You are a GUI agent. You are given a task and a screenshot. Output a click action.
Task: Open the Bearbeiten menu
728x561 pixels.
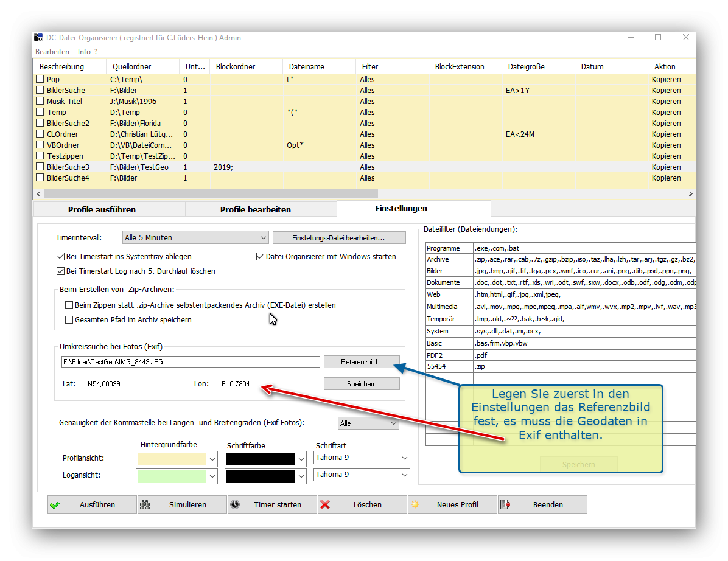point(52,52)
